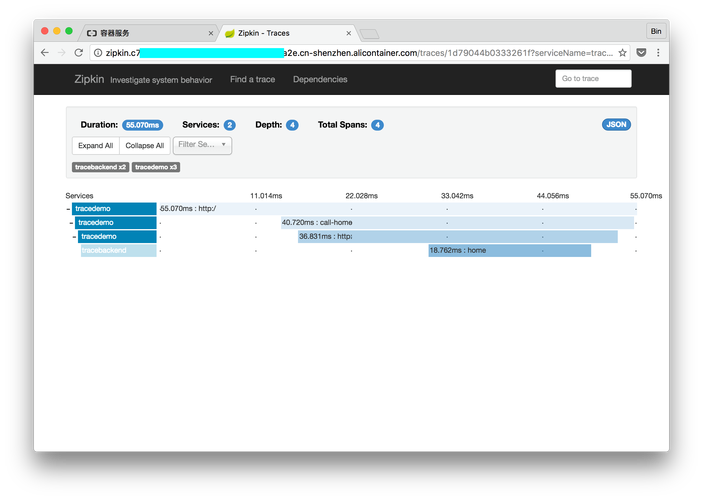
Task: Click the Depth count badge
Action: [292, 125]
